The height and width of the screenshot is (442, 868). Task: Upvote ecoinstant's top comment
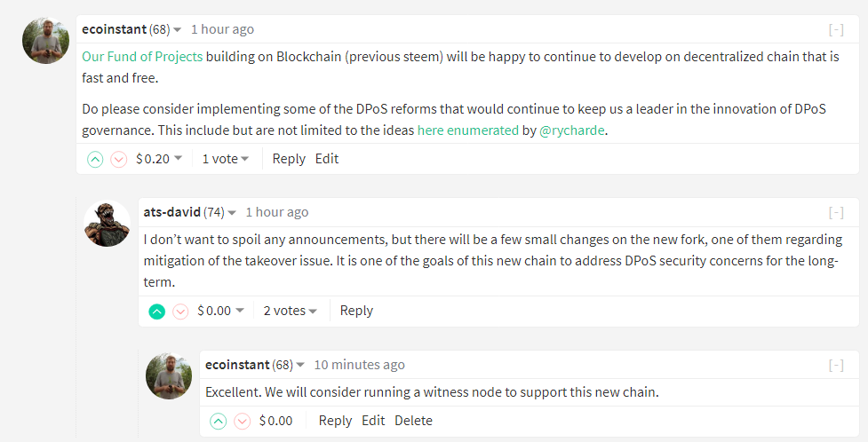coord(95,160)
